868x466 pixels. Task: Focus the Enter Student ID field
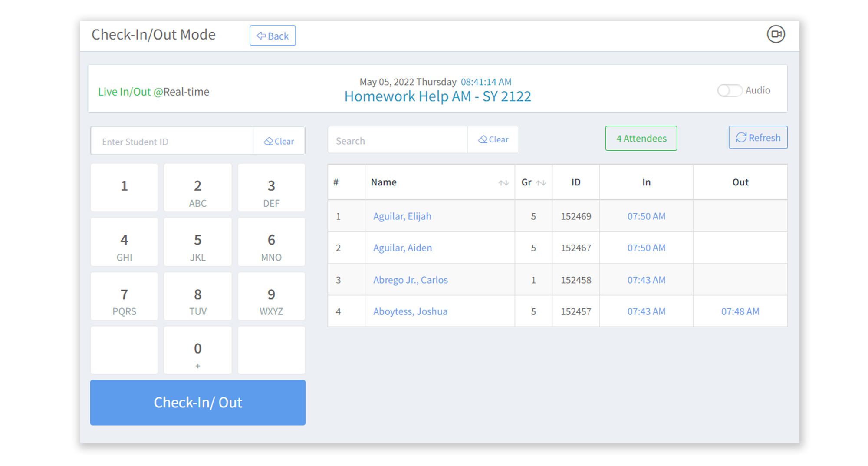[x=172, y=142]
